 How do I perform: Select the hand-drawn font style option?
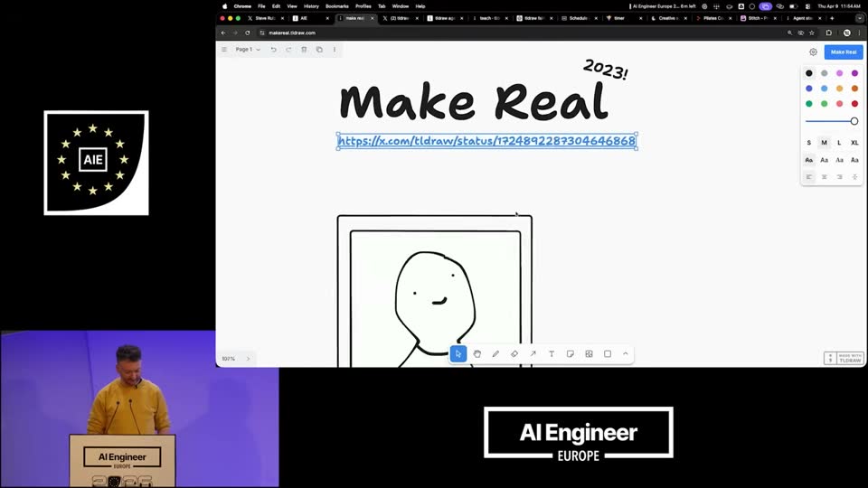pyautogui.click(x=808, y=160)
